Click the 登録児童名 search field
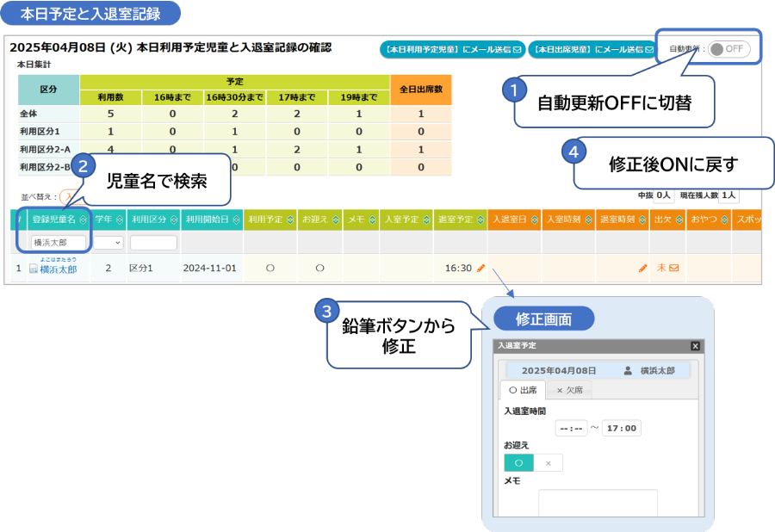This screenshot has width=775, height=532. coord(59,243)
